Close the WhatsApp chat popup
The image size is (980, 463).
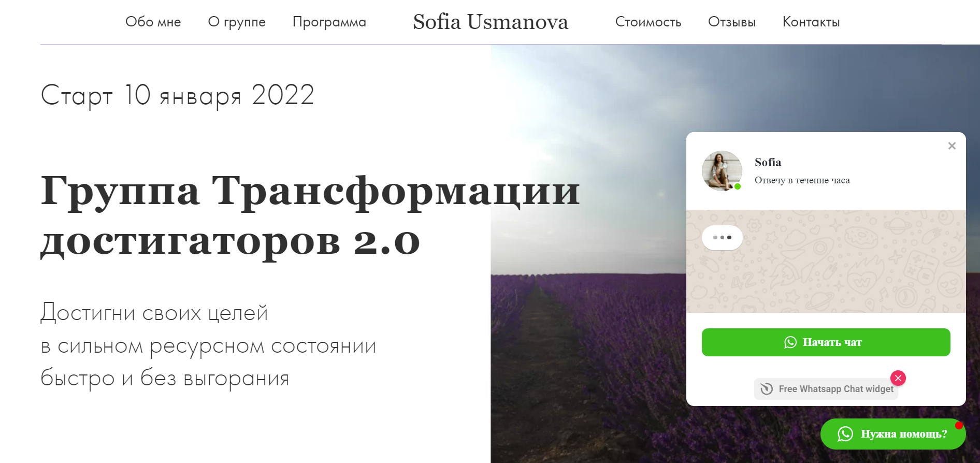pyautogui.click(x=952, y=146)
